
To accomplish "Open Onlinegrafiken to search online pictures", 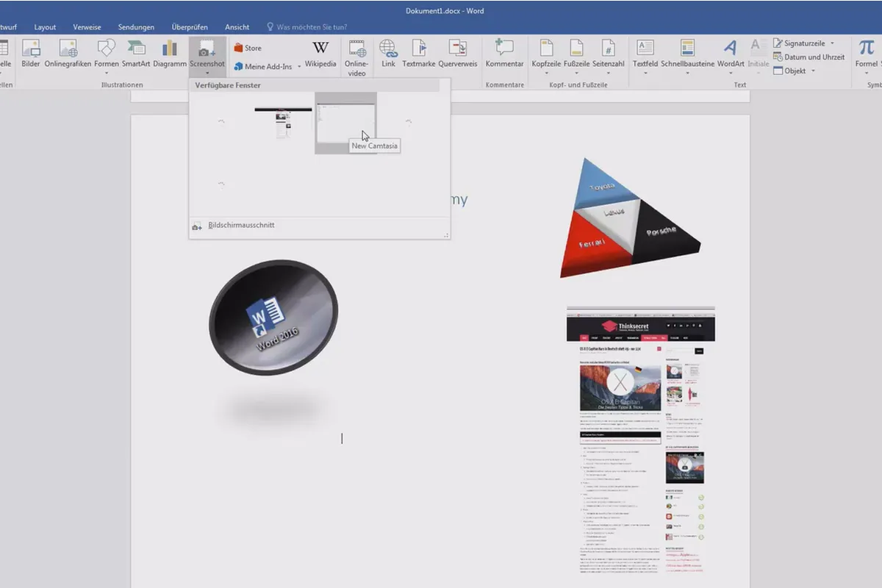I will pyautogui.click(x=68, y=54).
